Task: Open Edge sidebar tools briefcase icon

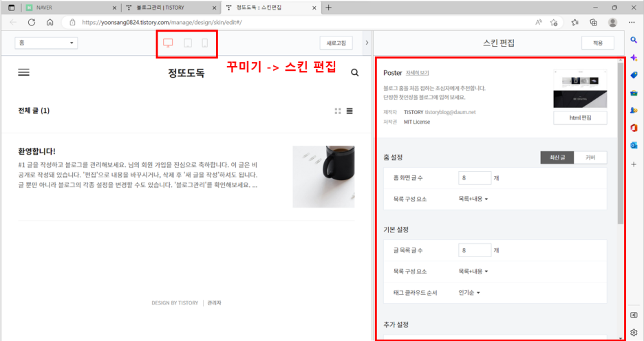Action: tap(634, 93)
